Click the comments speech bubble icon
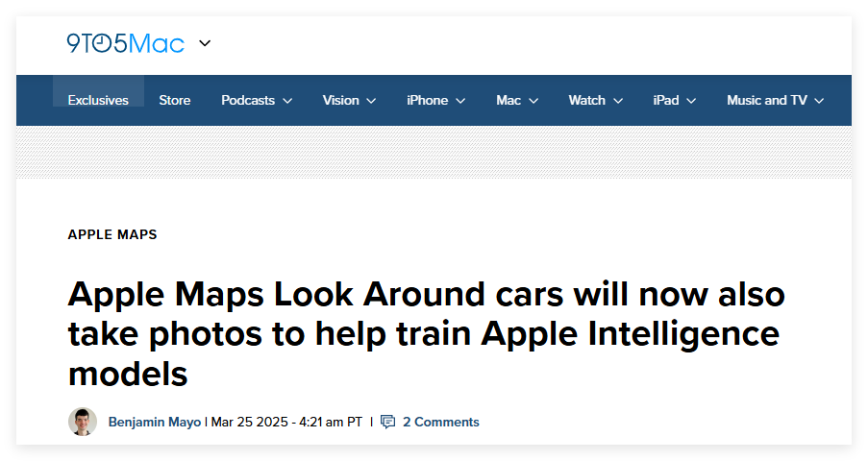This screenshot has width=868, height=461. pyautogui.click(x=388, y=422)
